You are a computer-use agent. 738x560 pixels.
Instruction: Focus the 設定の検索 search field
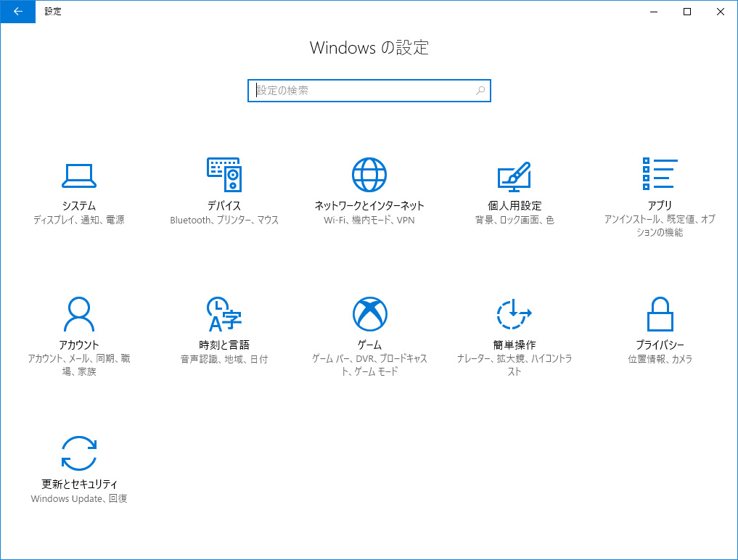[369, 91]
